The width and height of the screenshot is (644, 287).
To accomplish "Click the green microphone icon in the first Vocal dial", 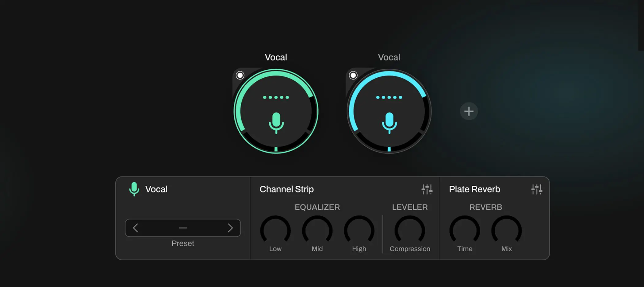I will tap(276, 123).
